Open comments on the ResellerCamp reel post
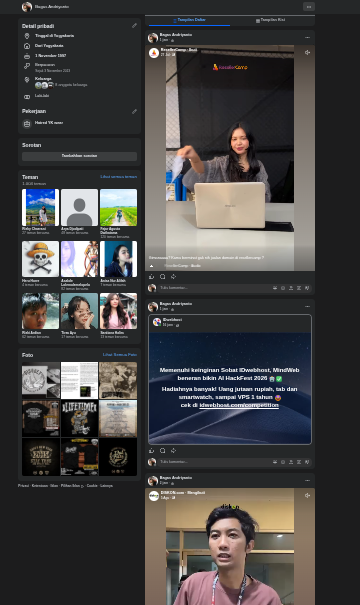Viewport: 360px width, 605px height. 163,277
